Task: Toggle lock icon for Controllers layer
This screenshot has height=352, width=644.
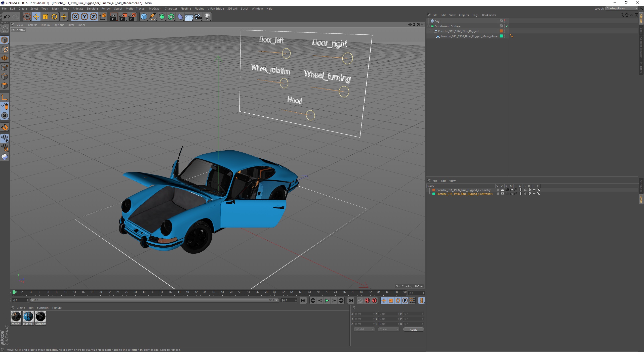Action: (x=516, y=194)
